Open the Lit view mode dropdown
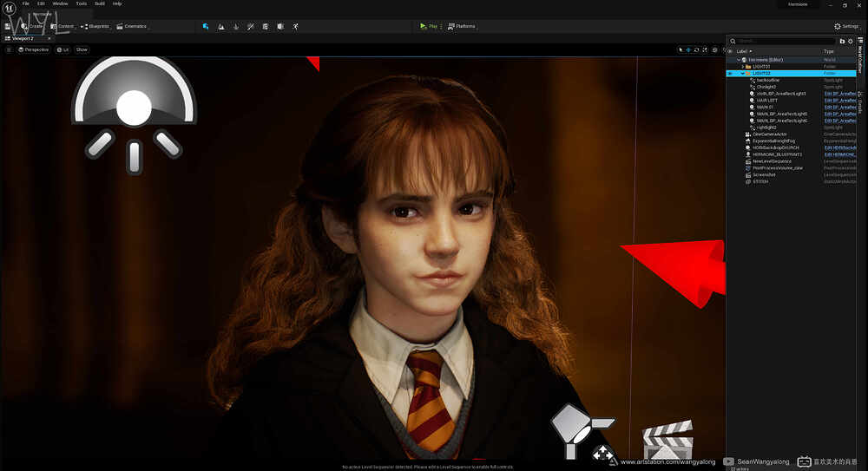This screenshot has height=471, width=868. pyautogui.click(x=63, y=49)
